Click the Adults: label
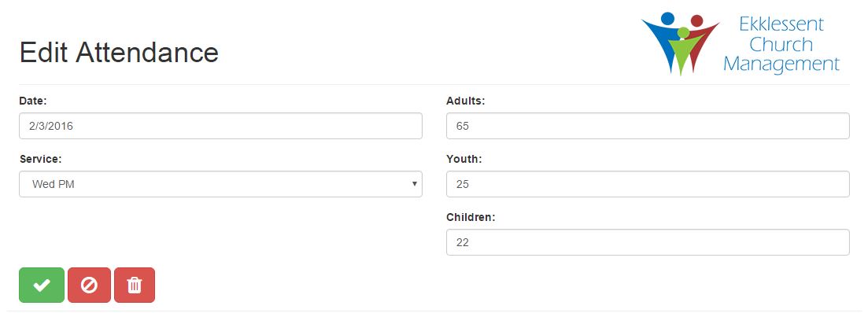The image size is (868, 313). click(466, 101)
